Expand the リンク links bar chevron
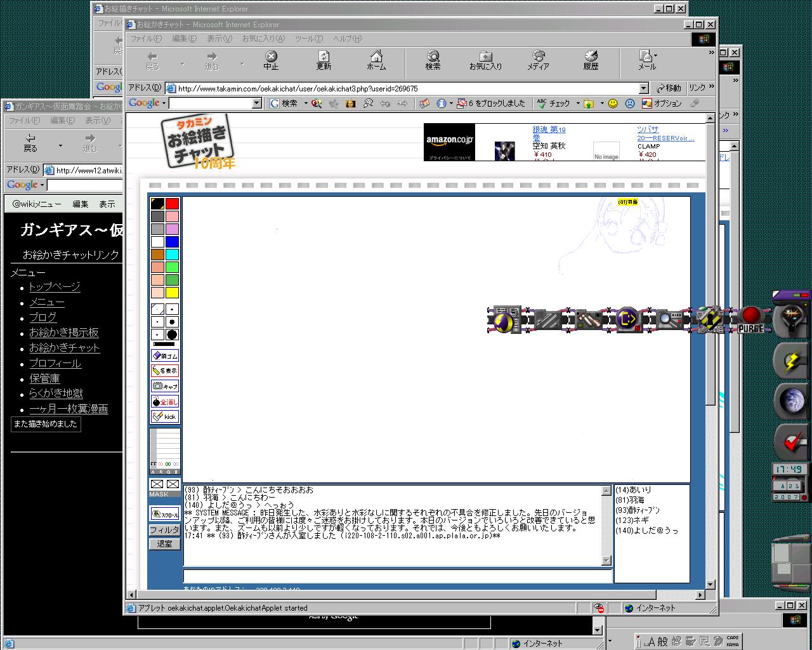This screenshot has height=650, width=812. 710,87
